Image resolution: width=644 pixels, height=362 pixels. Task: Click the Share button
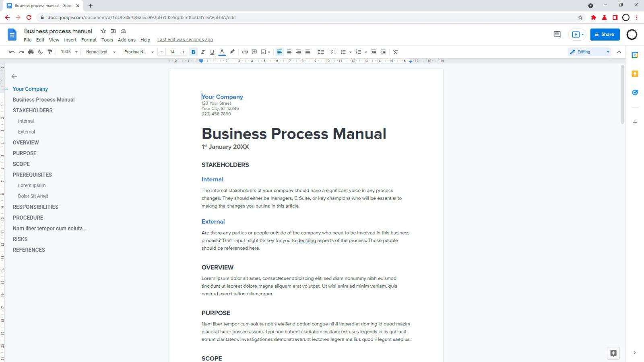(x=605, y=34)
